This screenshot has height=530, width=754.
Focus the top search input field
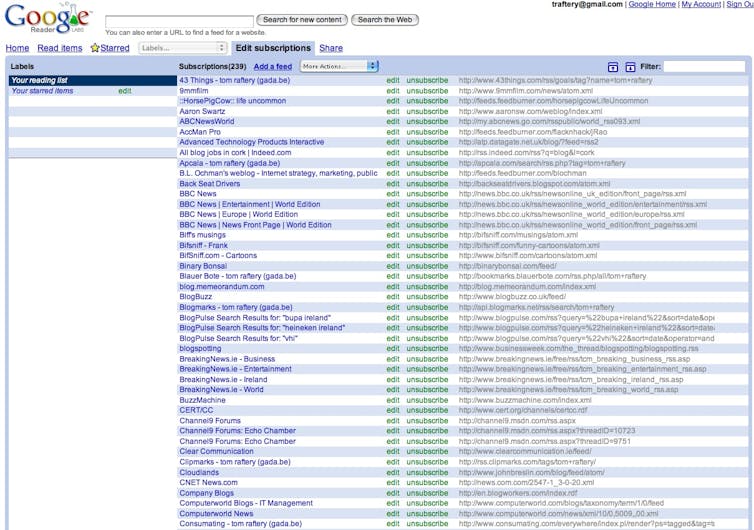(179, 21)
